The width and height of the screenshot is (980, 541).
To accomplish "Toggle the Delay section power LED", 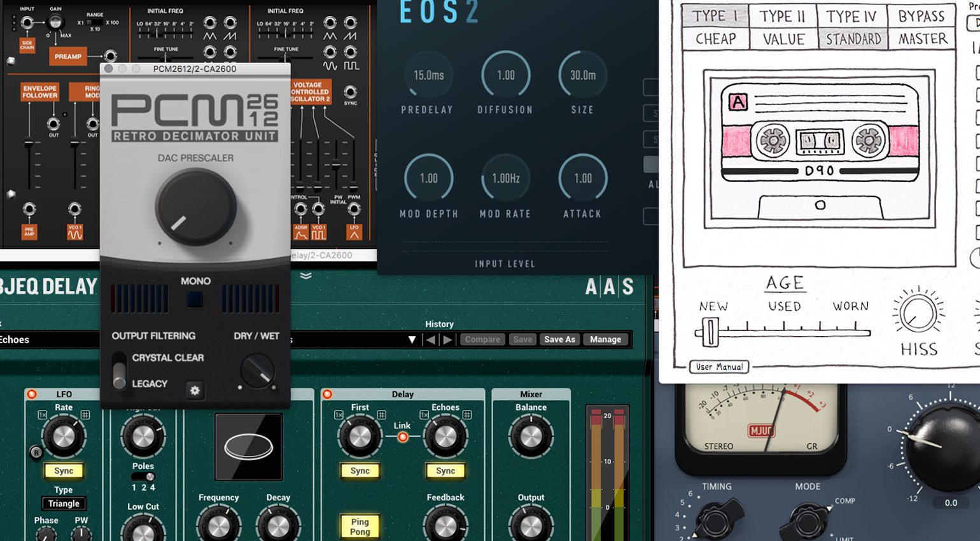I will [x=327, y=395].
